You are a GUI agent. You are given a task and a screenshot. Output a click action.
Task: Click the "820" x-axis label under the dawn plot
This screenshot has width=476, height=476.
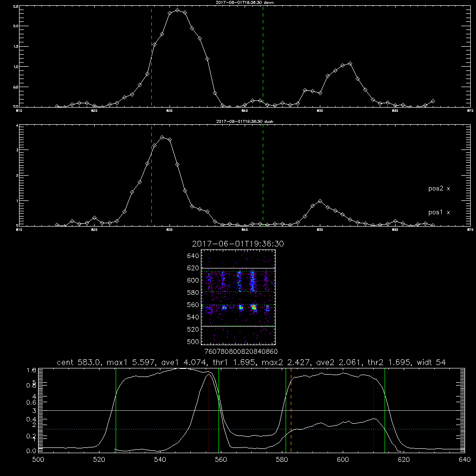94,111
